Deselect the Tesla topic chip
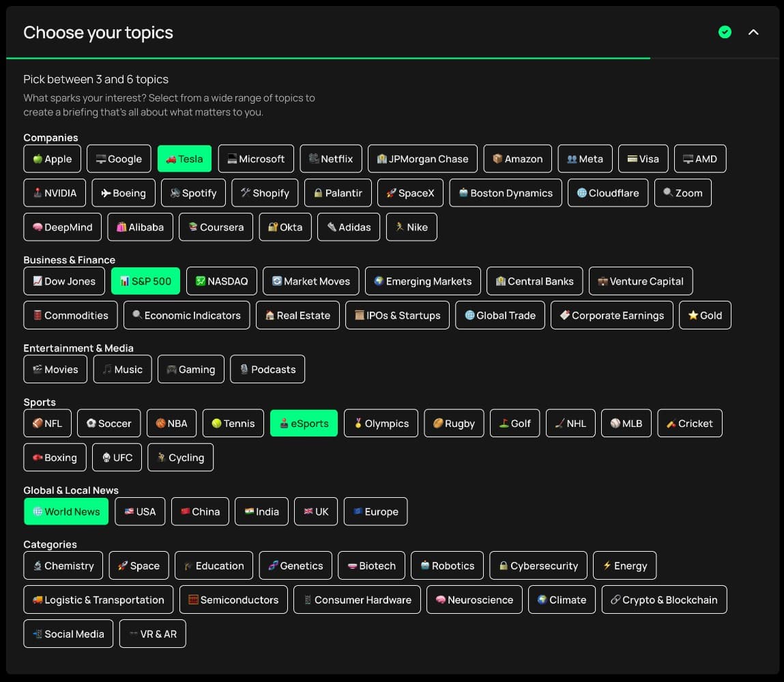784x682 pixels. tap(184, 159)
